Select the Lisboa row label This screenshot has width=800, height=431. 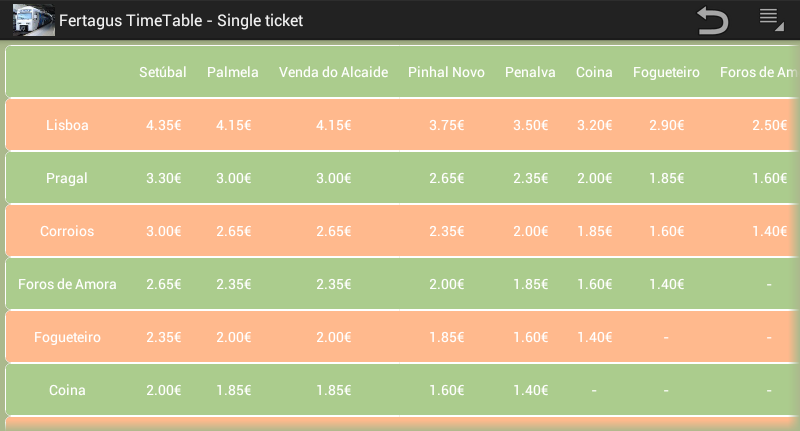tap(67, 125)
